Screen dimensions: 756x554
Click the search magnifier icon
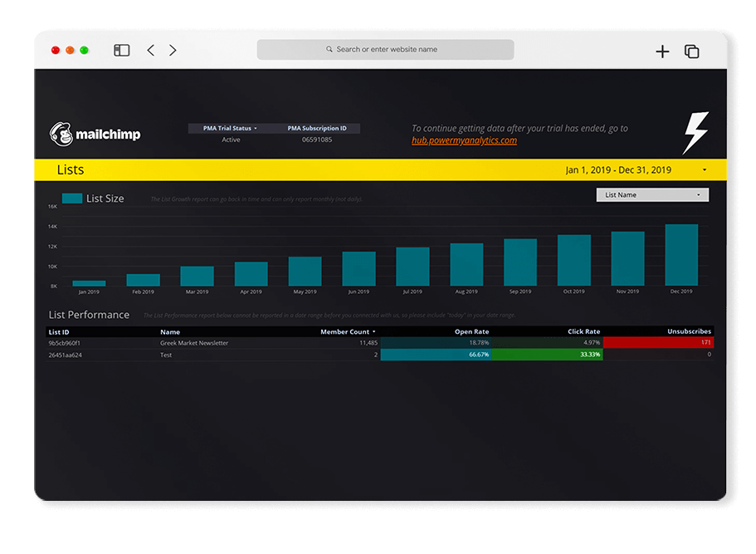click(x=329, y=49)
